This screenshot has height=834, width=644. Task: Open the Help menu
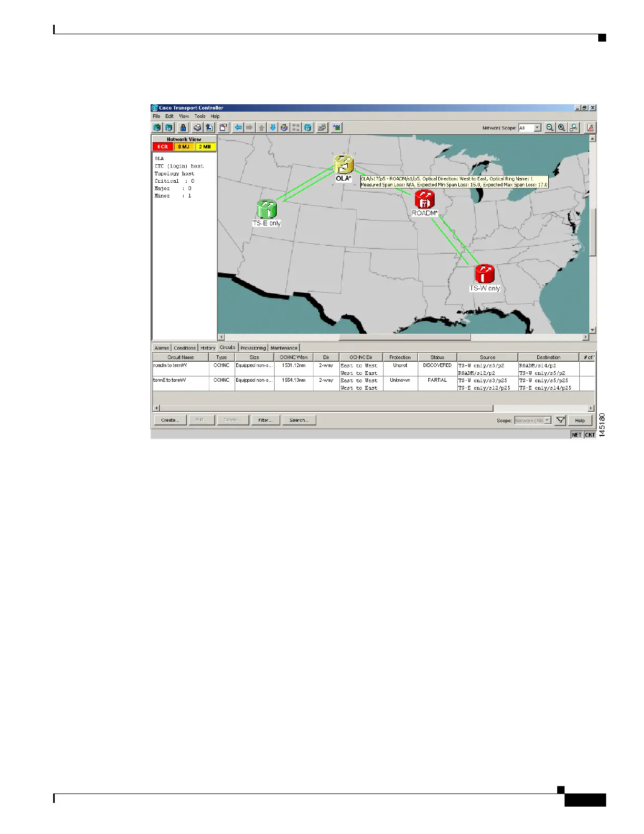[215, 116]
